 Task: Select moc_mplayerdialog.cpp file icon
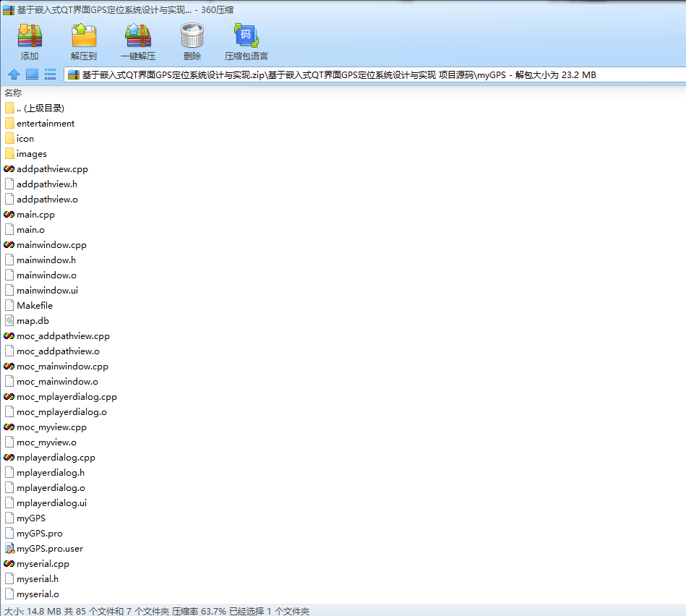click(9, 396)
